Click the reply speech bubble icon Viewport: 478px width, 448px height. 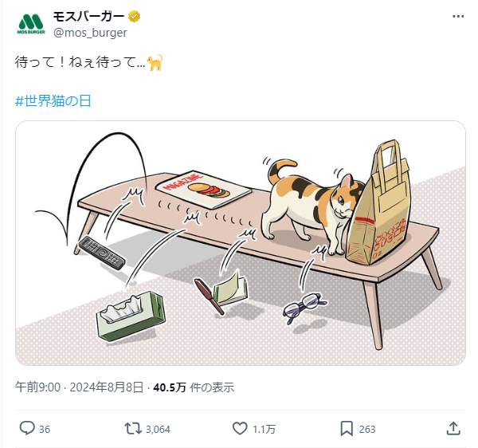[27, 428]
